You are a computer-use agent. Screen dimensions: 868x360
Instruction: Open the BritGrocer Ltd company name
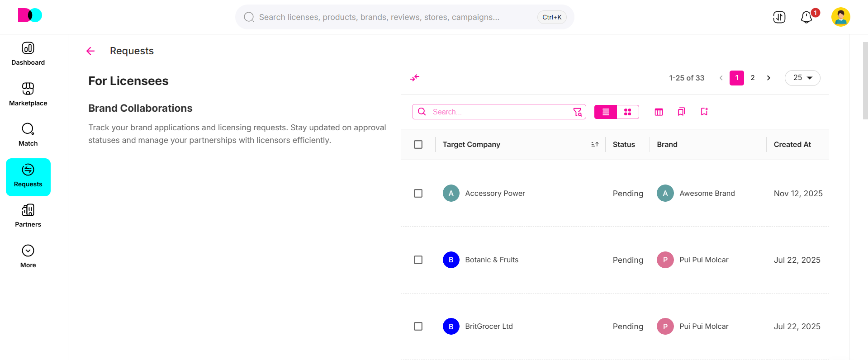click(x=489, y=327)
